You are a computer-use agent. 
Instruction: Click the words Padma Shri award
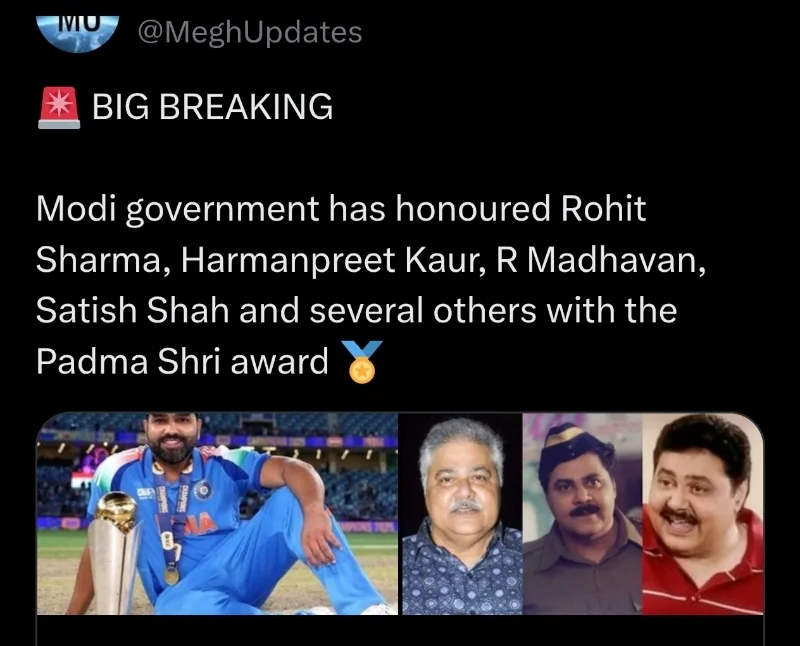point(182,362)
